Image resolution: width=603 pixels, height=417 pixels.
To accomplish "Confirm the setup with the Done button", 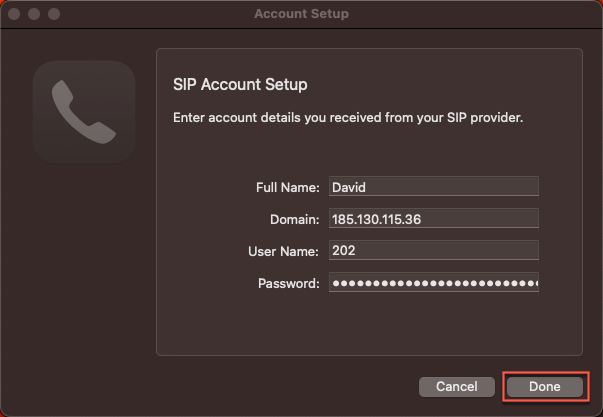I will pyautogui.click(x=544, y=386).
